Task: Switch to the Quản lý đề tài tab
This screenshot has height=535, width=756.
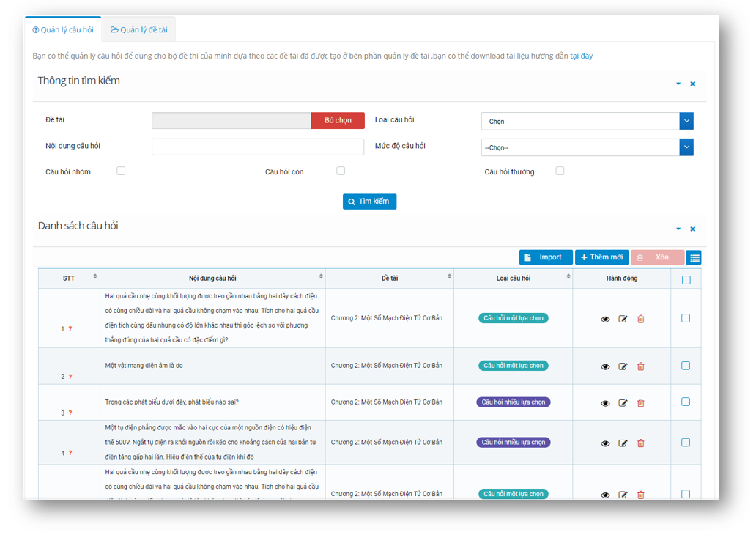Action: [x=139, y=30]
